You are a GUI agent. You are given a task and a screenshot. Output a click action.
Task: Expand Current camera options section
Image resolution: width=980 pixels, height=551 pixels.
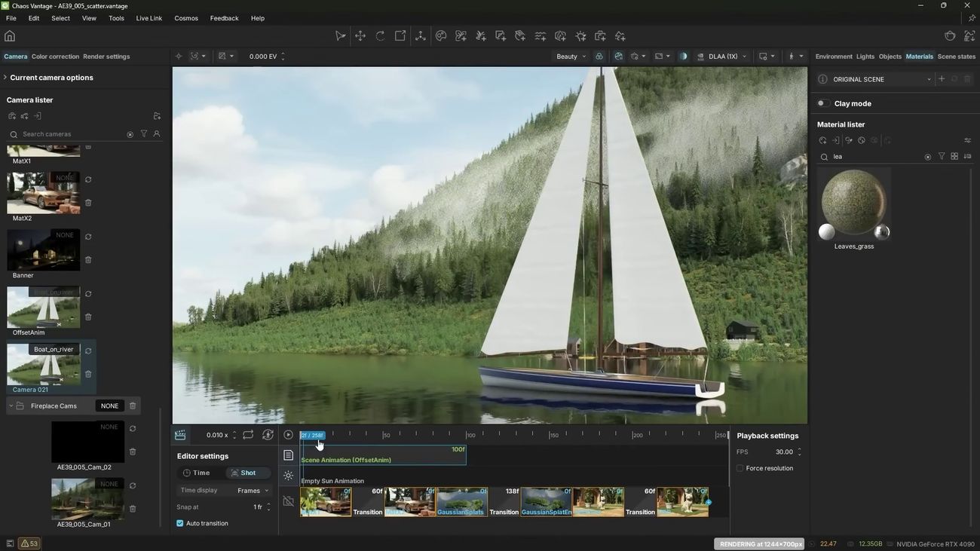pos(51,78)
